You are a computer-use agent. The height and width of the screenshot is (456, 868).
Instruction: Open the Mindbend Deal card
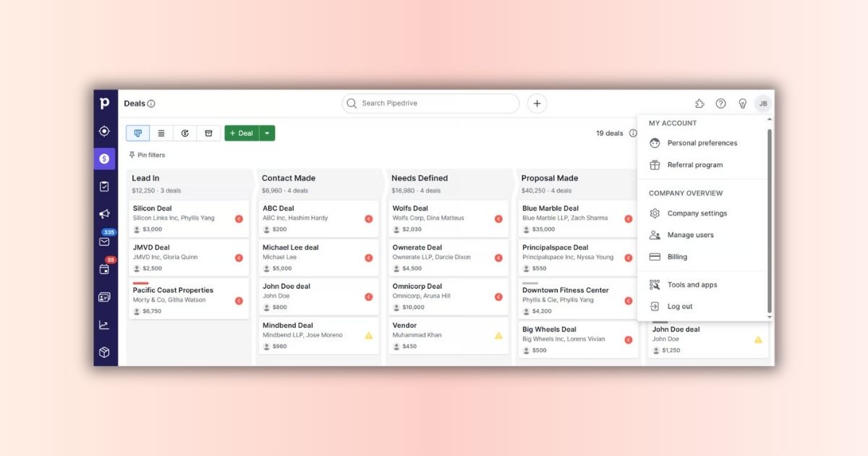[x=319, y=336]
